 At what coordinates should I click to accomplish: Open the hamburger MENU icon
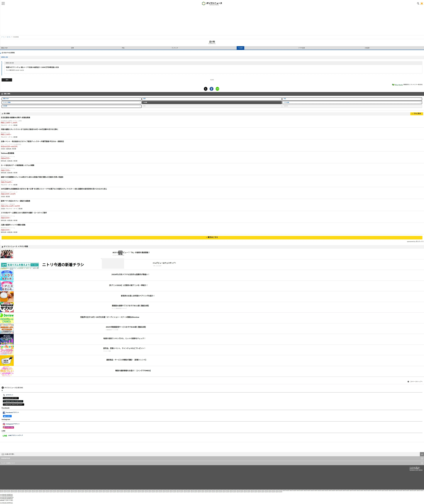(x=3, y=3)
